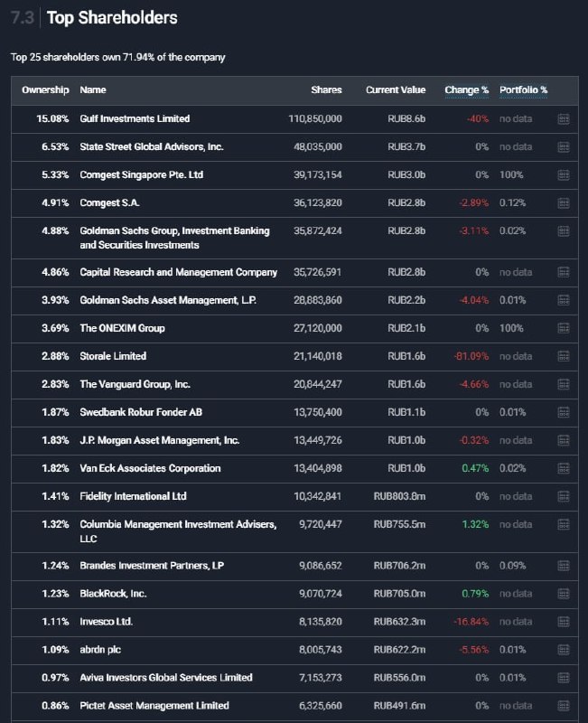This screenshot has height=723, width=588.
Task: Click the 'Top 25 shareholders own 71.94%' summary text
Action: tap(118, 57)
